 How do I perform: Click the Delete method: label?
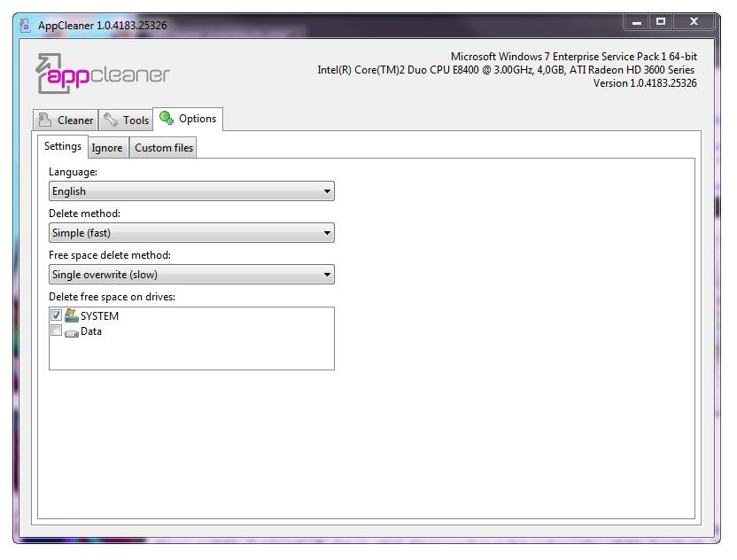(x=85, y=214)
